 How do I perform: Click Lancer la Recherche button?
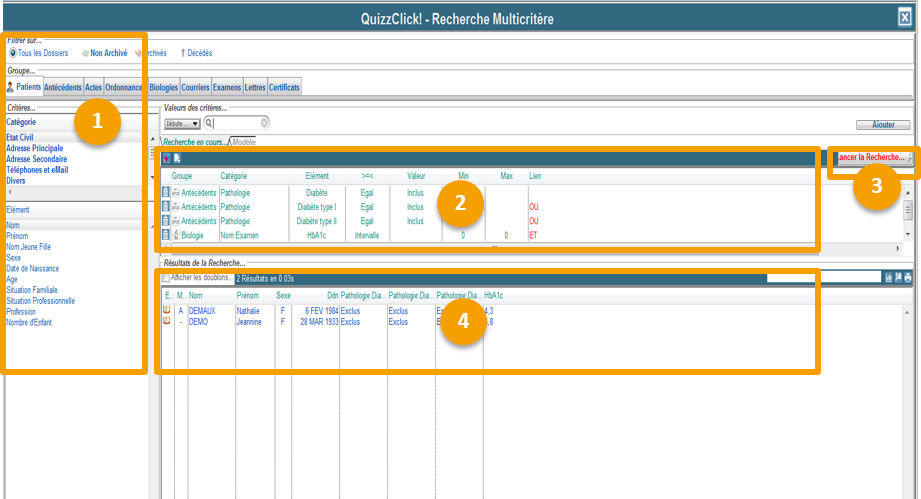[873, 158]
